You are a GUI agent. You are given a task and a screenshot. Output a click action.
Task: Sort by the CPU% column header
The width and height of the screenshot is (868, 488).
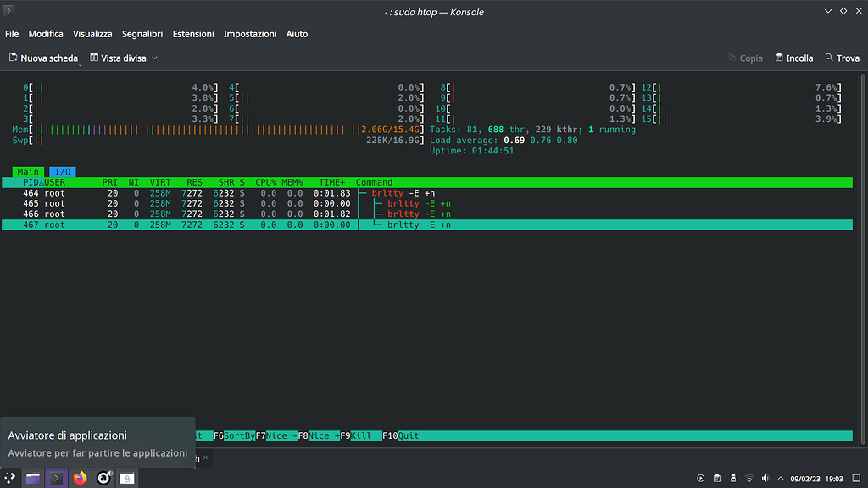coord(265,183)
